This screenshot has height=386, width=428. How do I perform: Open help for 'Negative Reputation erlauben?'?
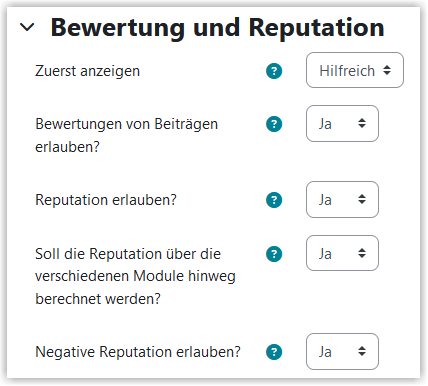274,352
